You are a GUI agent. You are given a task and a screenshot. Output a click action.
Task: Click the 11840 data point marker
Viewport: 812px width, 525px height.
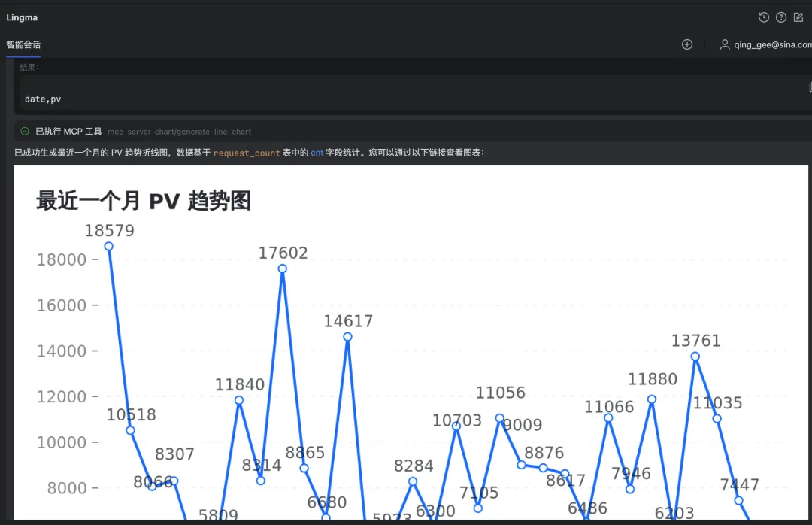[x=239, y=400]
